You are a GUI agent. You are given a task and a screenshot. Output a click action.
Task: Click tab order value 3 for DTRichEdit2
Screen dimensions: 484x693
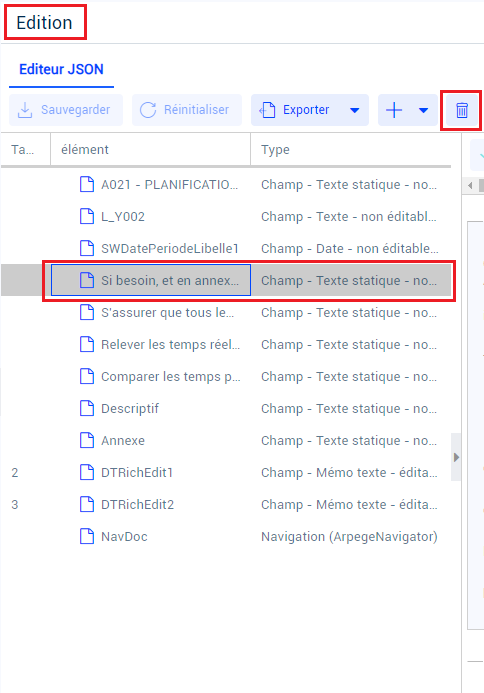(15, 504)
